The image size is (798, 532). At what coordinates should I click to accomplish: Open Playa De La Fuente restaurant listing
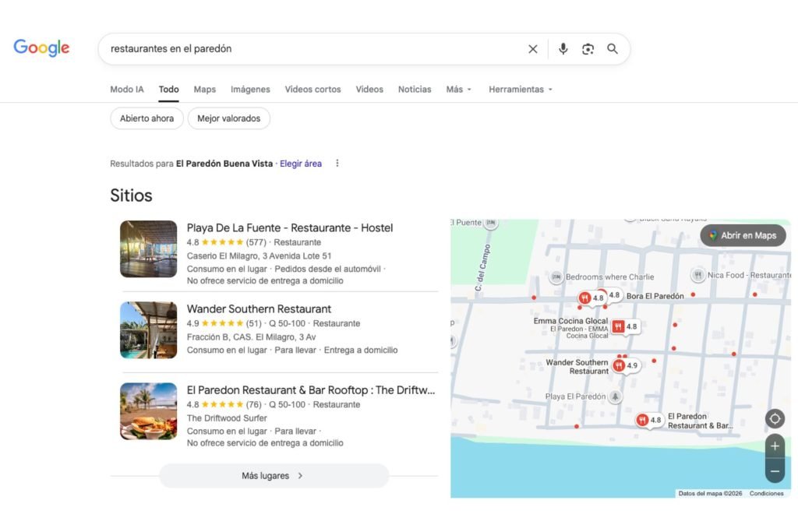290,228
